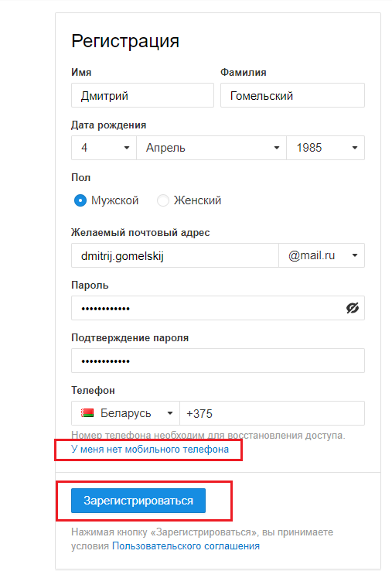This screenshot has width=392, height=578.
Task: Click the arrow beside the @mail.ru domain
Action: pos(355,255)
